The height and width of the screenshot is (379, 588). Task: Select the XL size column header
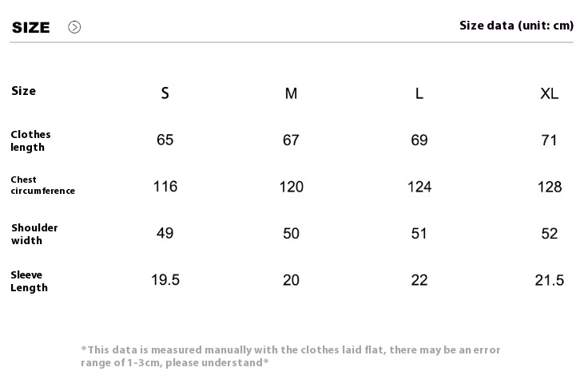[549, 93]
